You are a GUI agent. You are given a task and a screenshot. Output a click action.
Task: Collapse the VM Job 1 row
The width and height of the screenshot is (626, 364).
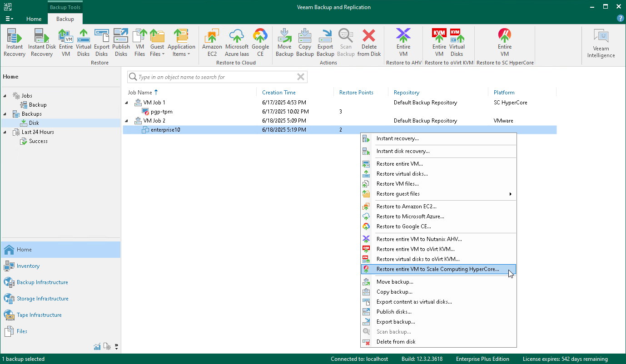point(127,103)
